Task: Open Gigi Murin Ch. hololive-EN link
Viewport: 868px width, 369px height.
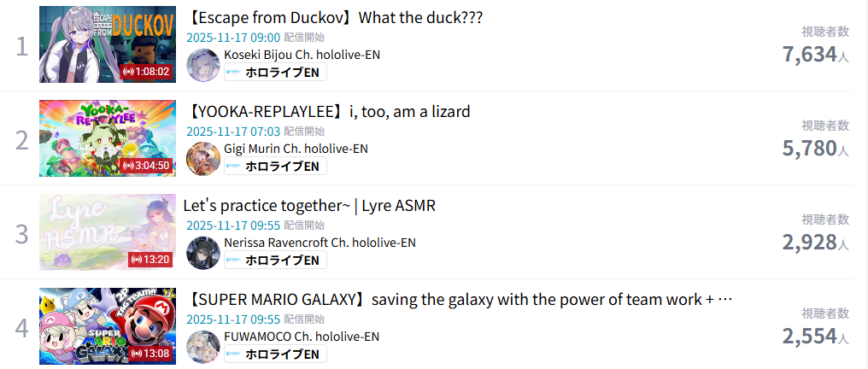Action: click(296, 149)
